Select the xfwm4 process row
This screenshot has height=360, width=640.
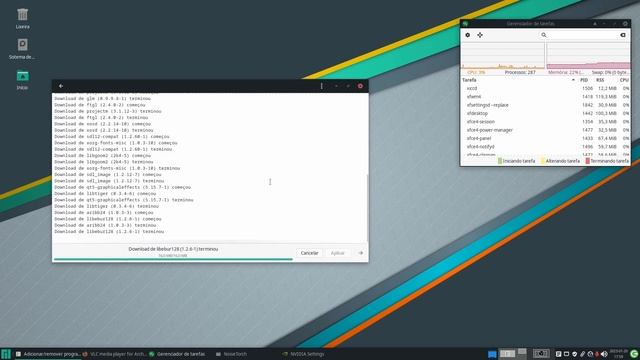point(545,97)
